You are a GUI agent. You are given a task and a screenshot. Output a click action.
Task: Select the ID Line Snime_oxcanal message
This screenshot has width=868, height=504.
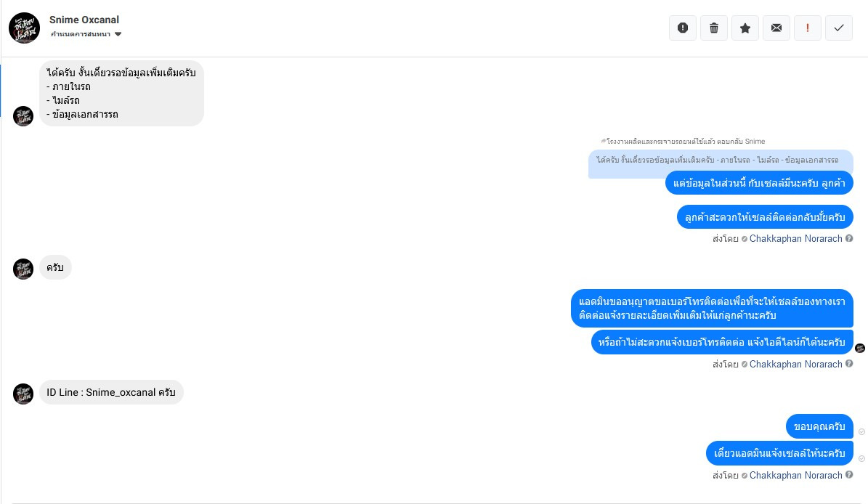[111, 392]
